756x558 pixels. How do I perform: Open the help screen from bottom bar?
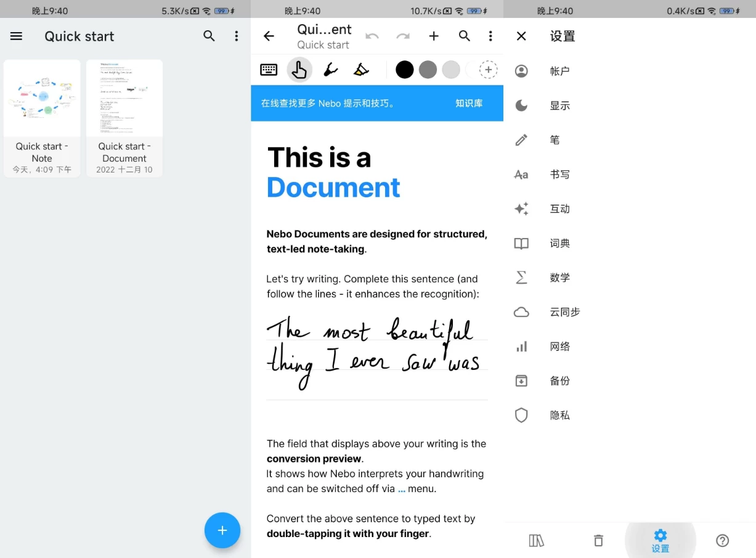pos(722,540)
